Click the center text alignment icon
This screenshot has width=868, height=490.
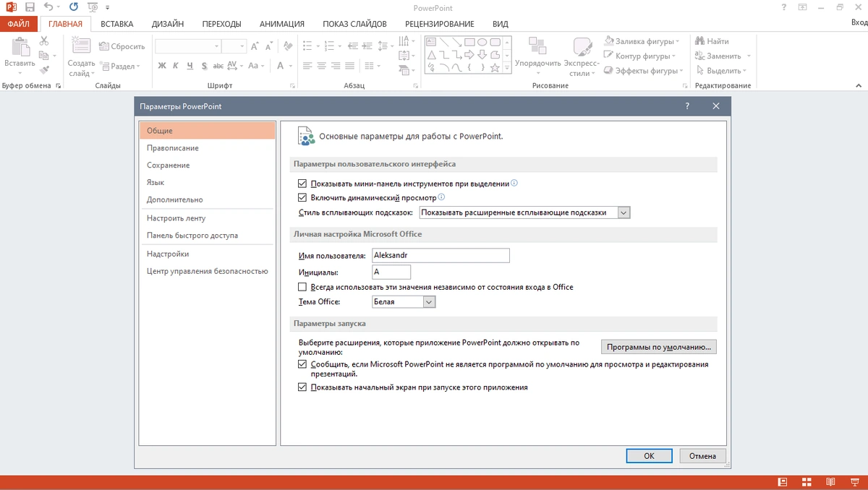tap(321, 66)
